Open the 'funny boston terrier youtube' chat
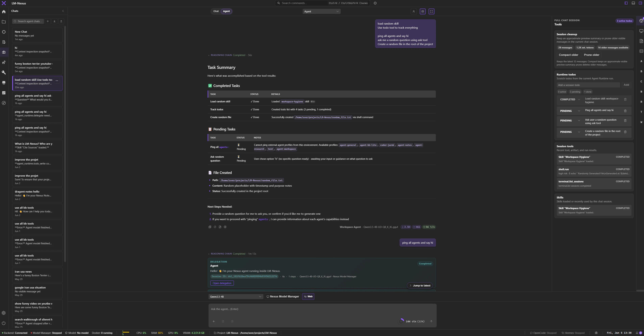Viewport: 644px width, 336px height. 37,67
